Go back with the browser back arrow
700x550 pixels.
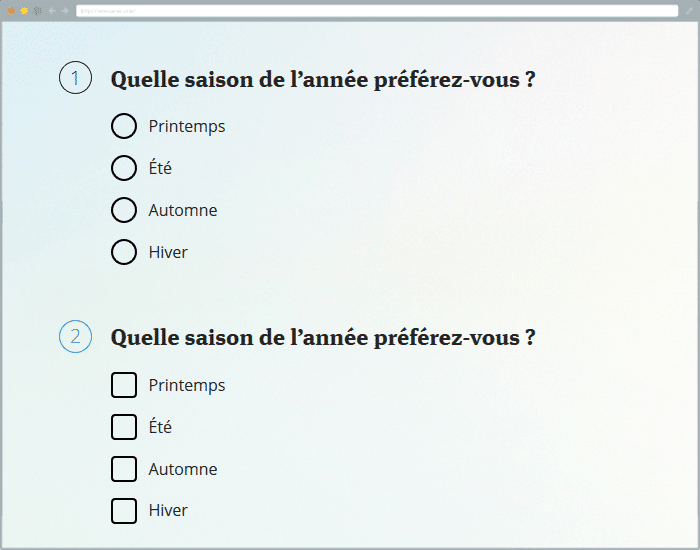click(52, 11)
